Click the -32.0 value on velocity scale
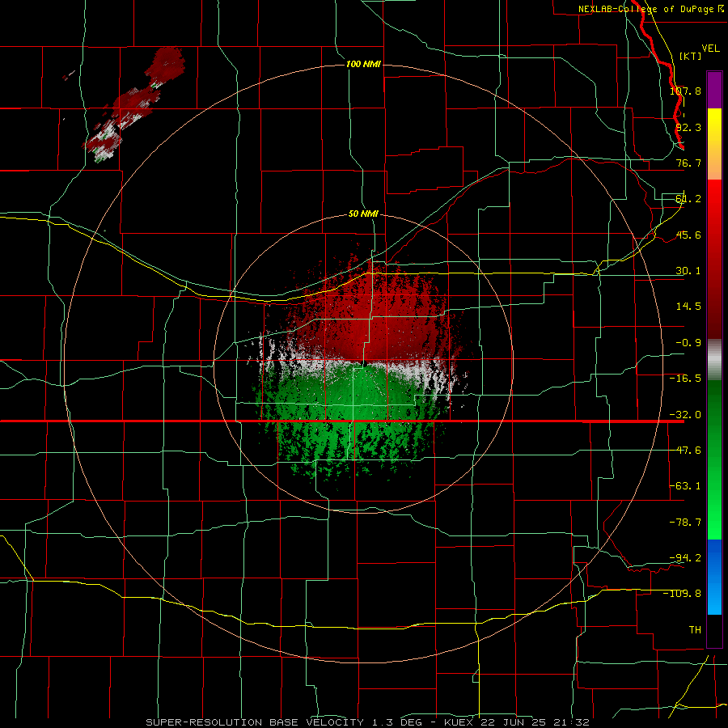 685,415
